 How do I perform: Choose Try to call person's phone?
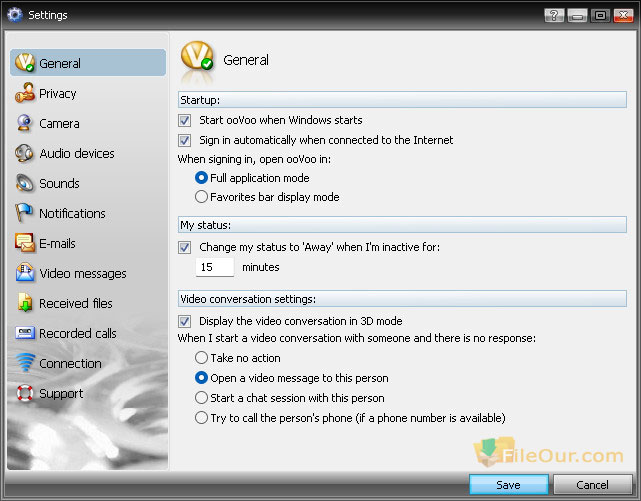pos(201,418)
